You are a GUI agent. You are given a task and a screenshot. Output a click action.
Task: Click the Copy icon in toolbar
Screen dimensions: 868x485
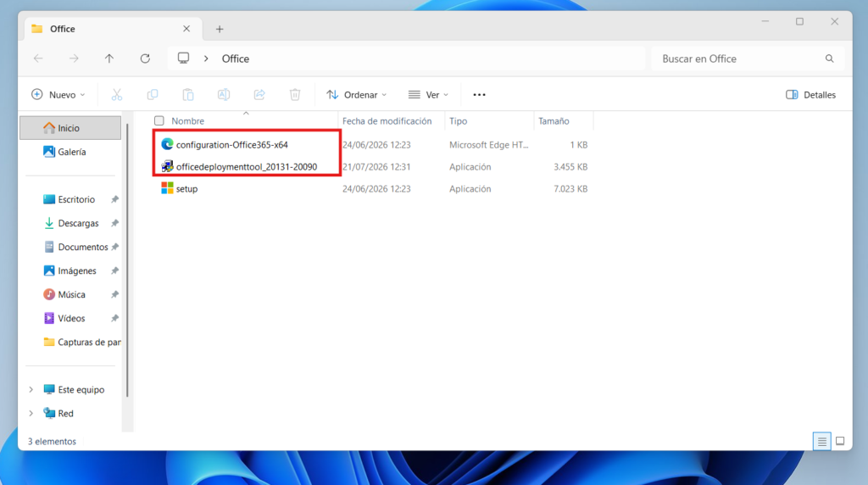click(153, 95)
